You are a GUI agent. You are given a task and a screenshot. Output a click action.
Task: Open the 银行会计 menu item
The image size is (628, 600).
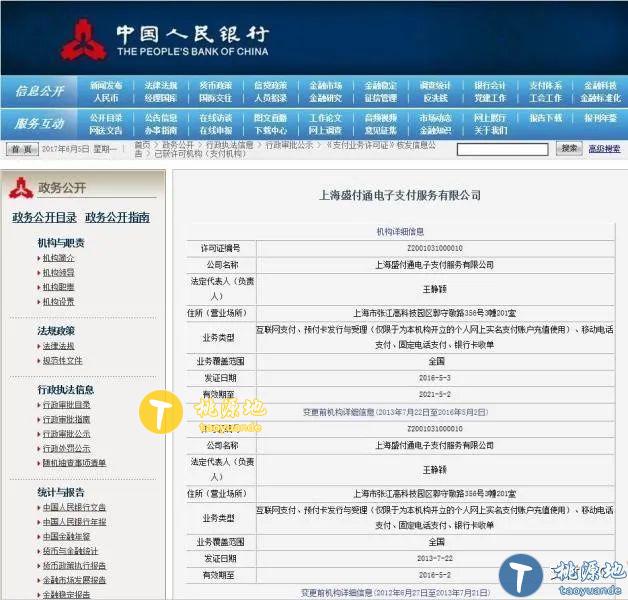point(490,85)
